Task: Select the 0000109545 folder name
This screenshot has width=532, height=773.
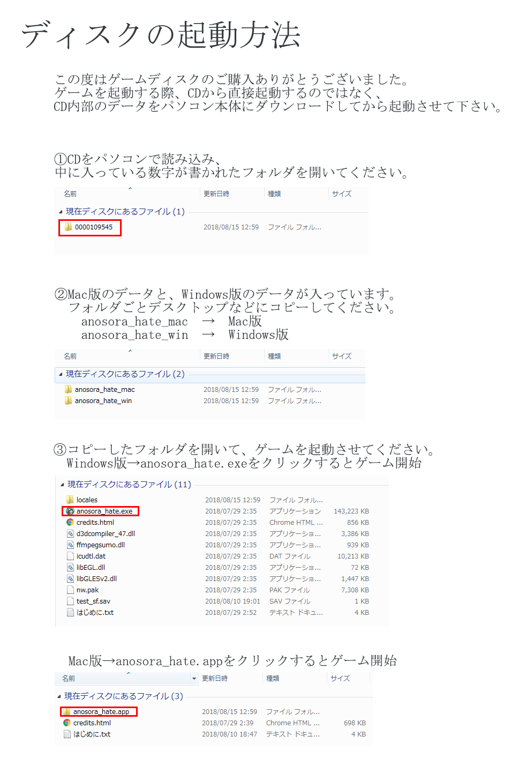Action: tap(94, 227)
